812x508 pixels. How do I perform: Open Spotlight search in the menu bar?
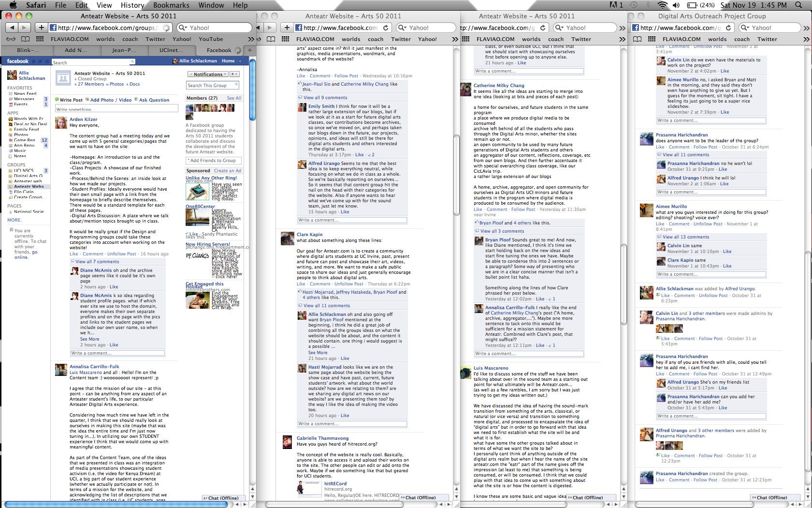(x=797, y=5)
